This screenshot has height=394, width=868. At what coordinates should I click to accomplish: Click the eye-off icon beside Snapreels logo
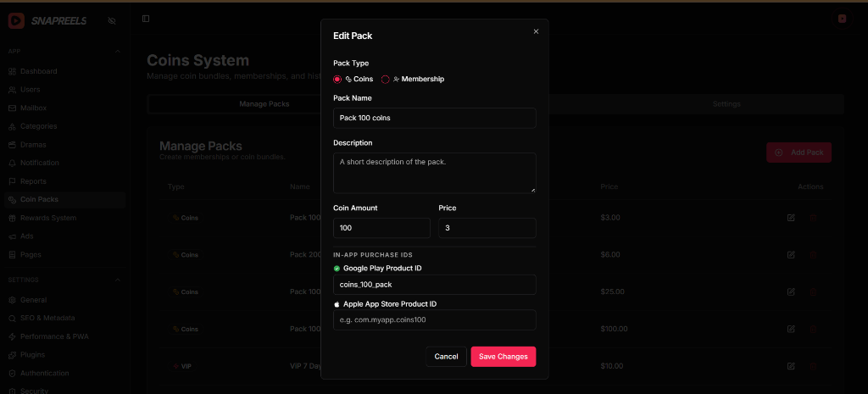tap(112, 21)
